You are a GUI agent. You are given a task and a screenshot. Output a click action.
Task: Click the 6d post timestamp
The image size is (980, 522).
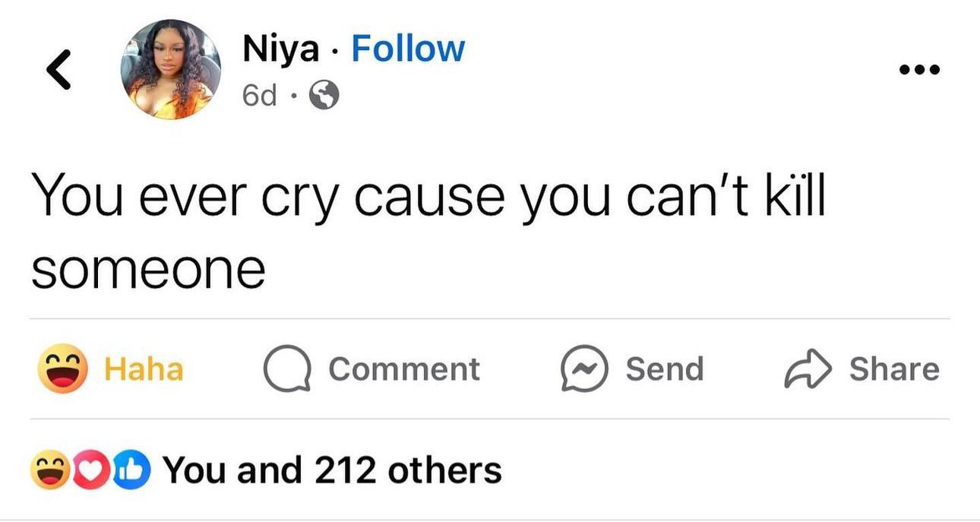[258, 96]
